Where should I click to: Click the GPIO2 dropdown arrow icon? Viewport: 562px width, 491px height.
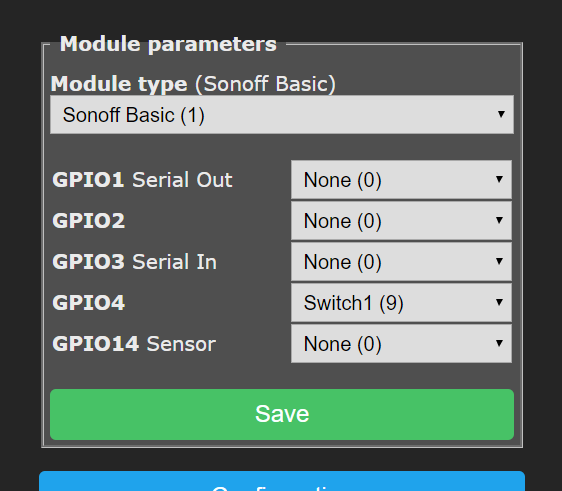(x=499, y=220)
